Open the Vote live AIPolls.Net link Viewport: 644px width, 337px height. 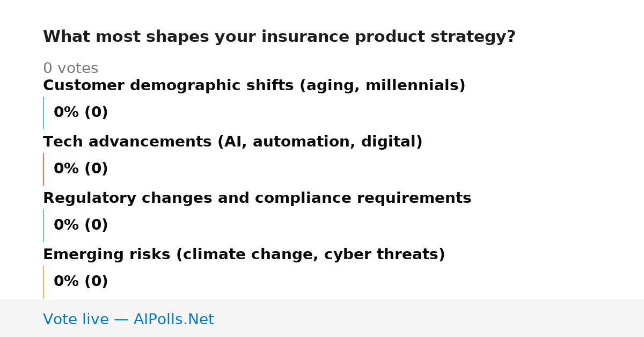128,319
